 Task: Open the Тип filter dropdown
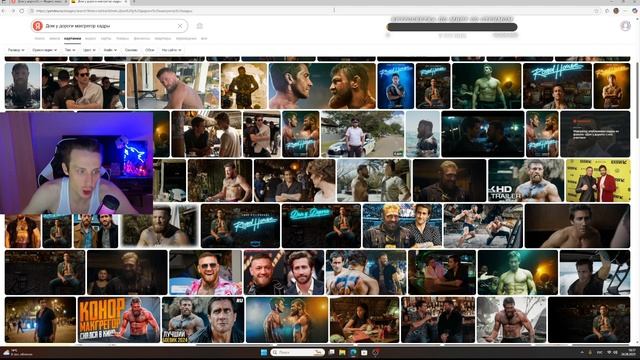pos(70,50)
